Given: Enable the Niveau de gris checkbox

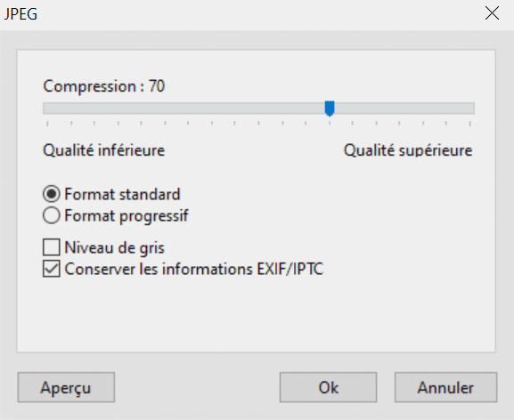Looking at the screenshot, I should 52,247.
